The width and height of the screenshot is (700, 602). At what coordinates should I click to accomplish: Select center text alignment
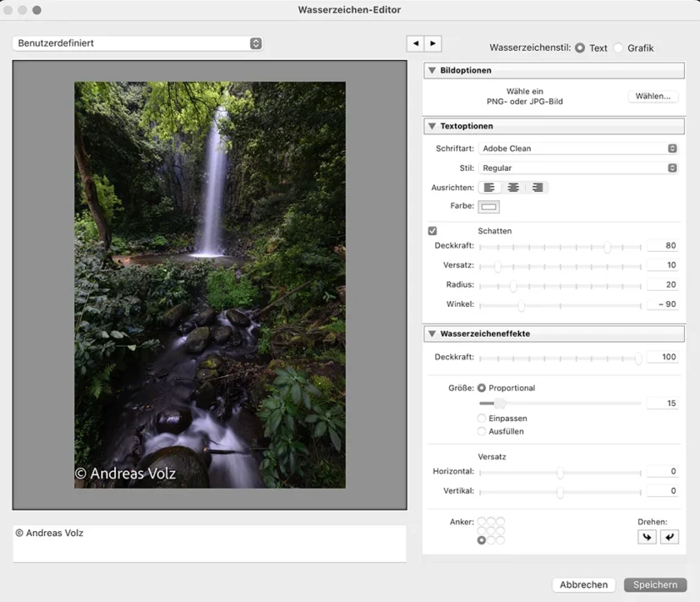511,187
